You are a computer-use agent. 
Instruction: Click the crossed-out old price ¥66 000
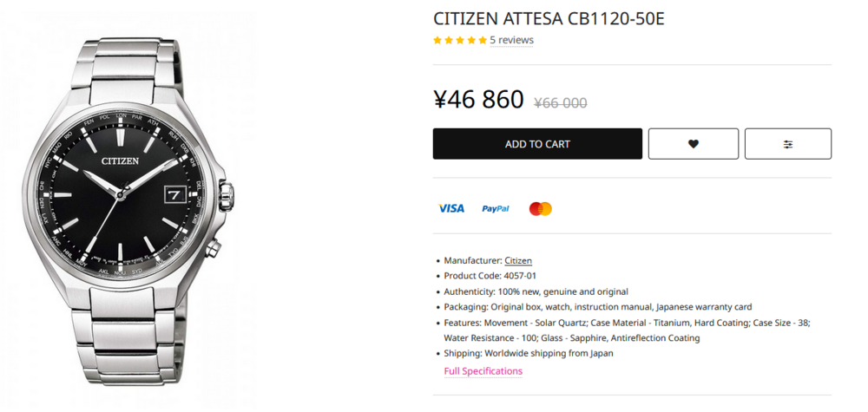pos(561,103)
